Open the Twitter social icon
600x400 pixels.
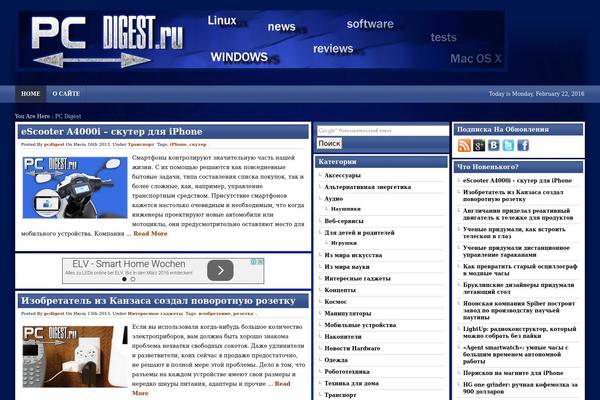[508, 145]
